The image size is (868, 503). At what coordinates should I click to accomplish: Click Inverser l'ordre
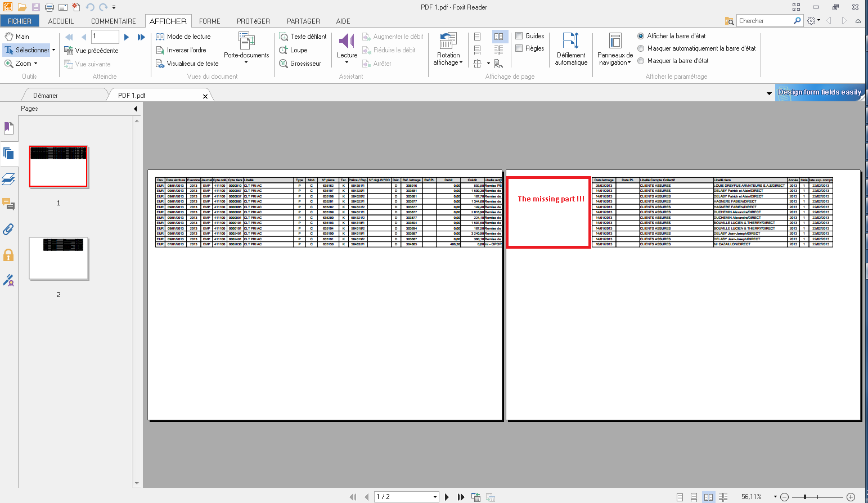[x=181, y=50]
